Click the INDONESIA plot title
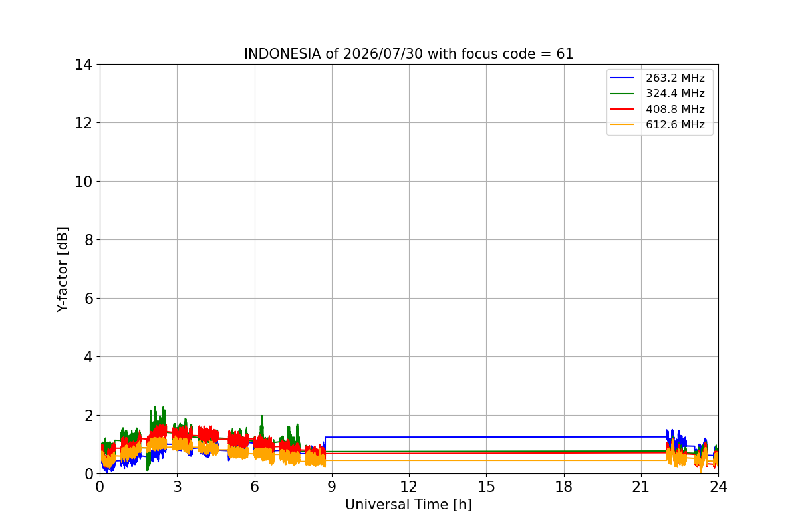 408,54
